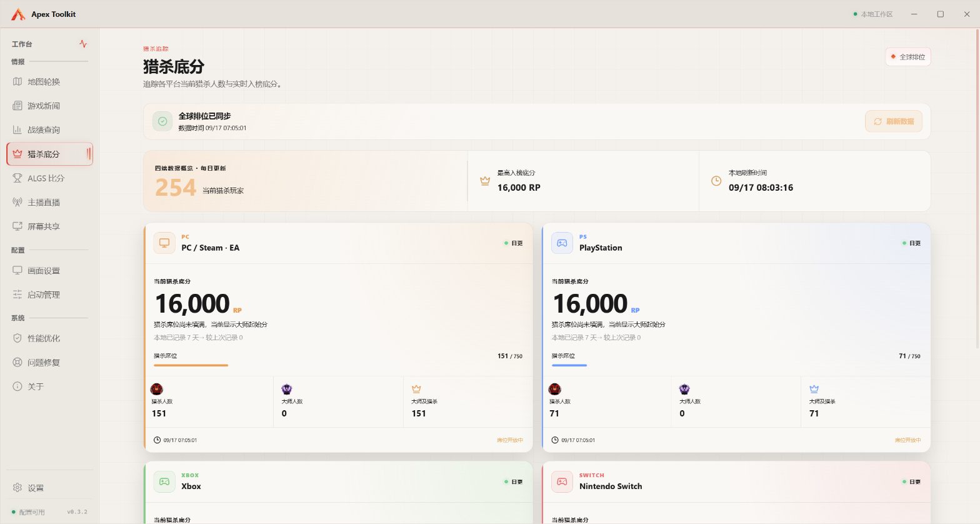Image resolution: width=980 pixels, height=524 pixels.
Task: Click the PC card 猎杀人数 value 151
Action: click(159, 413)
